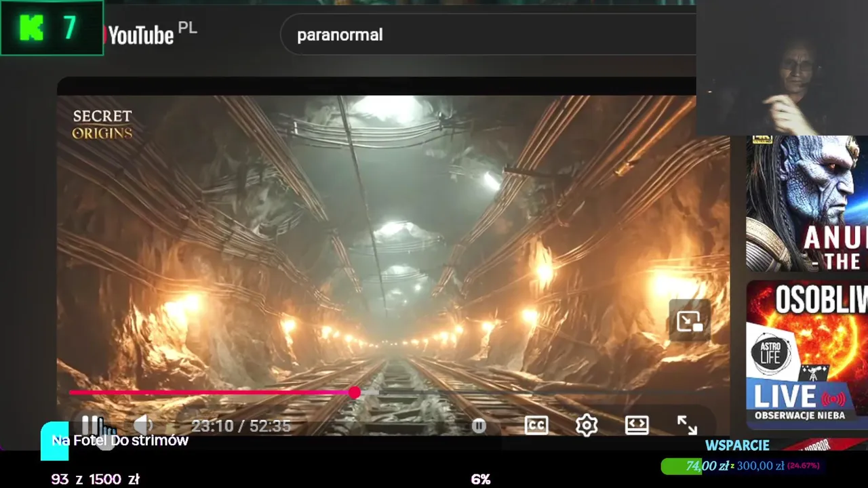Click the "Na Fotel Do strimów" goal label
Screen dimensions: 868x488
(x=120, y=441)
